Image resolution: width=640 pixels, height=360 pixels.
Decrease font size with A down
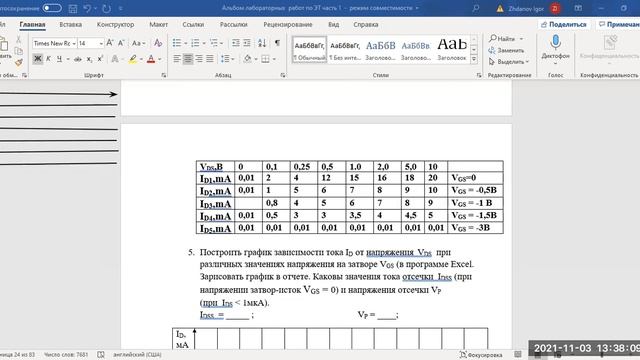121,43
